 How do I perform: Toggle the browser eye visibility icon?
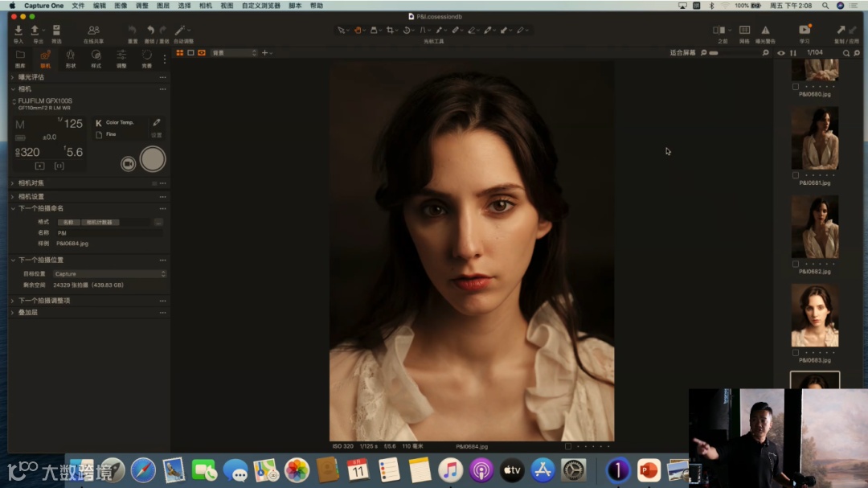point(780,53)
